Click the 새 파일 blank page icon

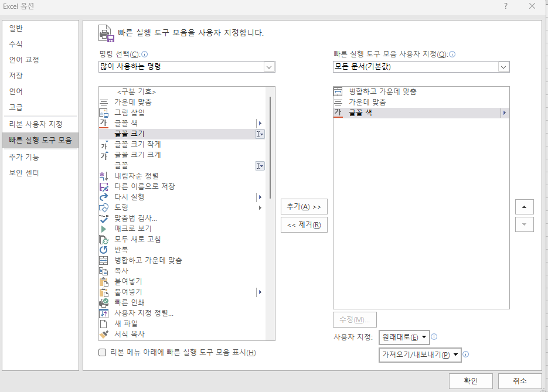tap(104, 324)
